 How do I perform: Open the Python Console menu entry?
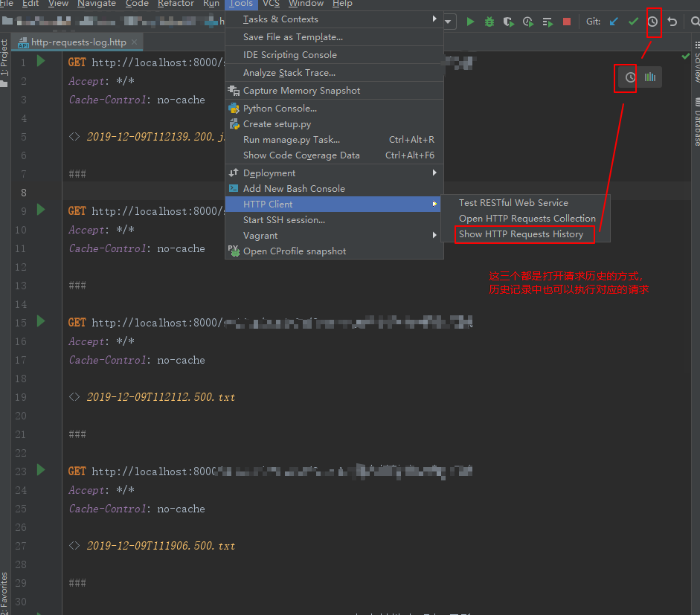[280, 109]
